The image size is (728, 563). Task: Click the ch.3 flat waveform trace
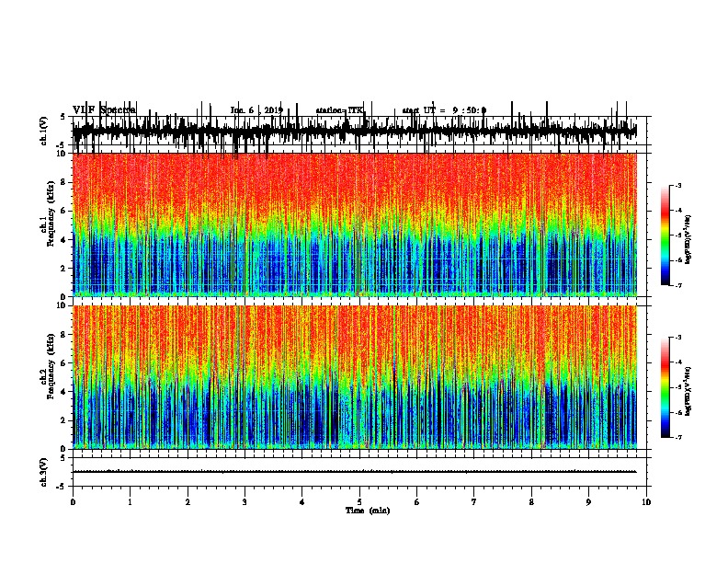pyautogui.click(x=355, y=472)
